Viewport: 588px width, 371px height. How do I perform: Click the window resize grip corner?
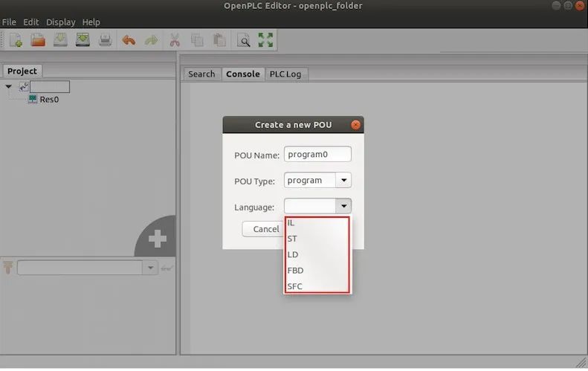pyautogui.click(x=581, y=362)
